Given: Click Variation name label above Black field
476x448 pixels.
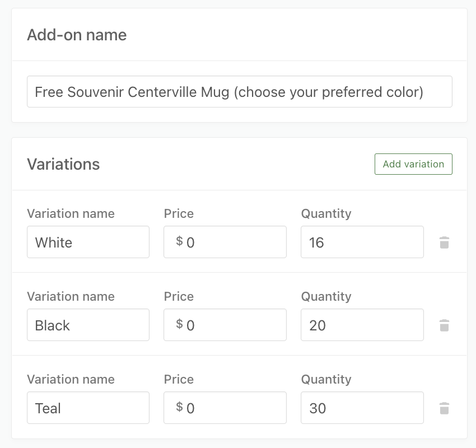Looking at the screenshot, I should pyautogui.click(x=71, y=297).
